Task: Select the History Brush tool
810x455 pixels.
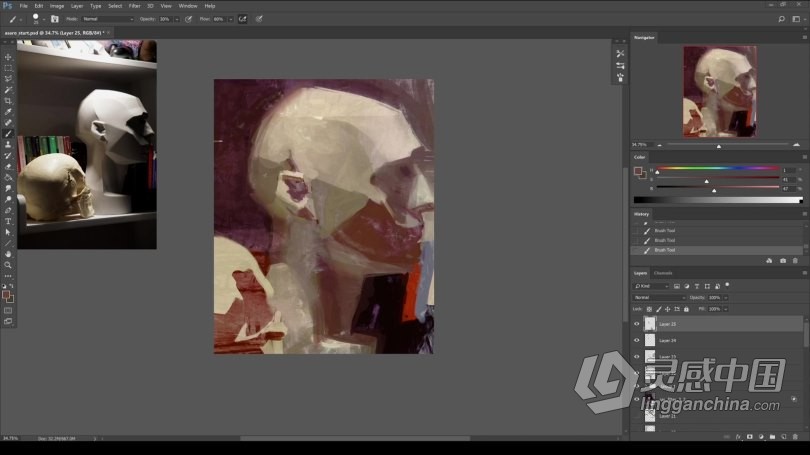Action: pos(8,155)
